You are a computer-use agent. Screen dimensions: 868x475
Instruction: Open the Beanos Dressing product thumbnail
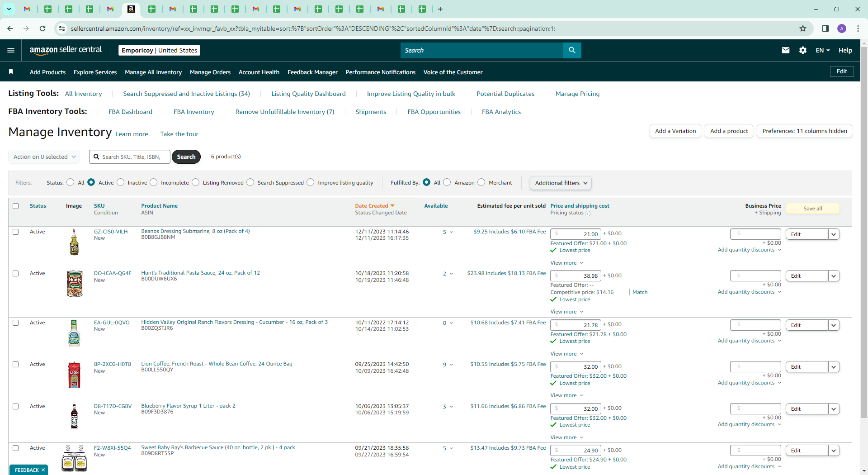(x=74, y=242)
